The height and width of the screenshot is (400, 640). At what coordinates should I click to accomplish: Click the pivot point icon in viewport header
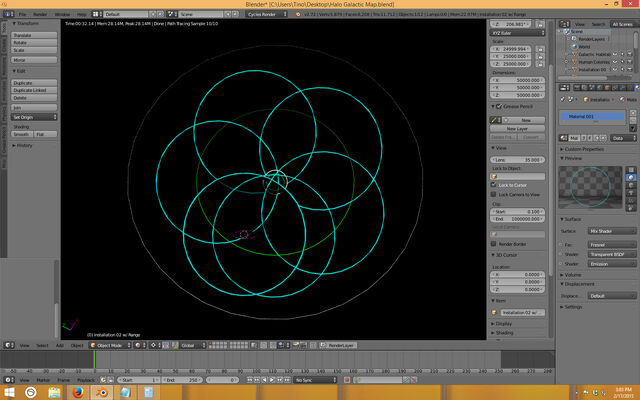153,345
